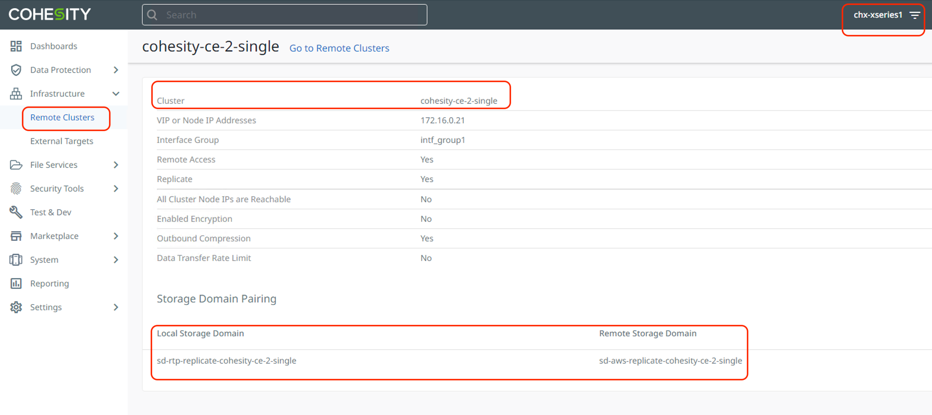Expand the Data Protection chevron
Viewport: 932px width, 415px height.
click(116, 70)
